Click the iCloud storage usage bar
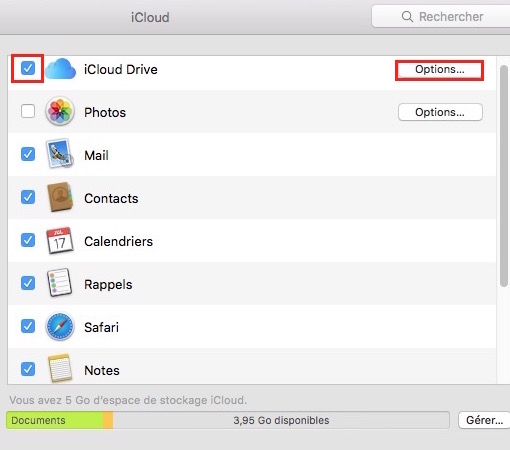The image size is (510, 450). click(x=228, y=420)
